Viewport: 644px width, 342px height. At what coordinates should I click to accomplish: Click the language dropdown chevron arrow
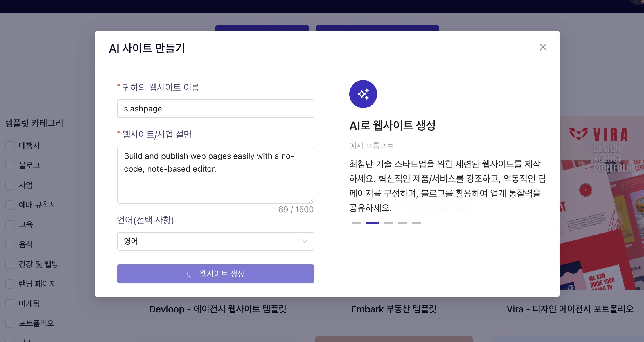tap(304, 241)
